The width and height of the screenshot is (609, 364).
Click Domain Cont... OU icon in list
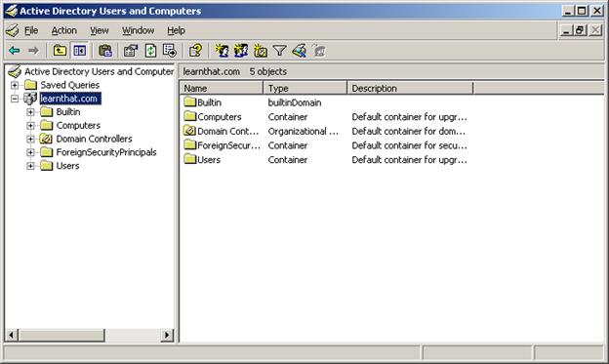pyautogui.click(x=190, y=131)
